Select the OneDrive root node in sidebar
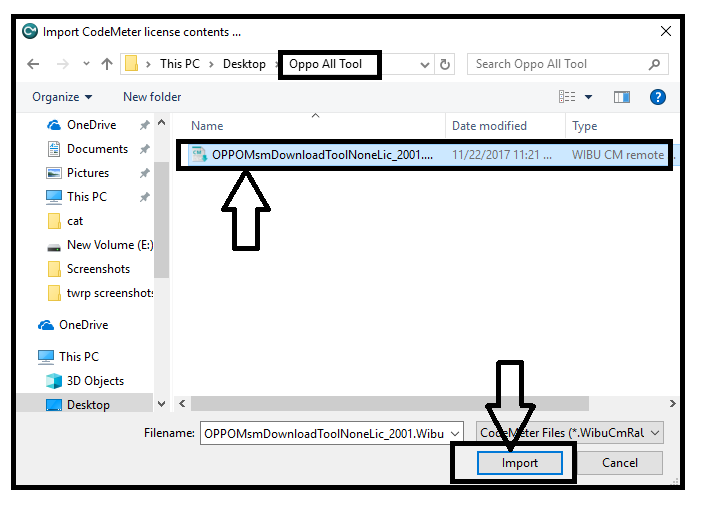Viewport: 701px width, 514px height. point(83,325)
